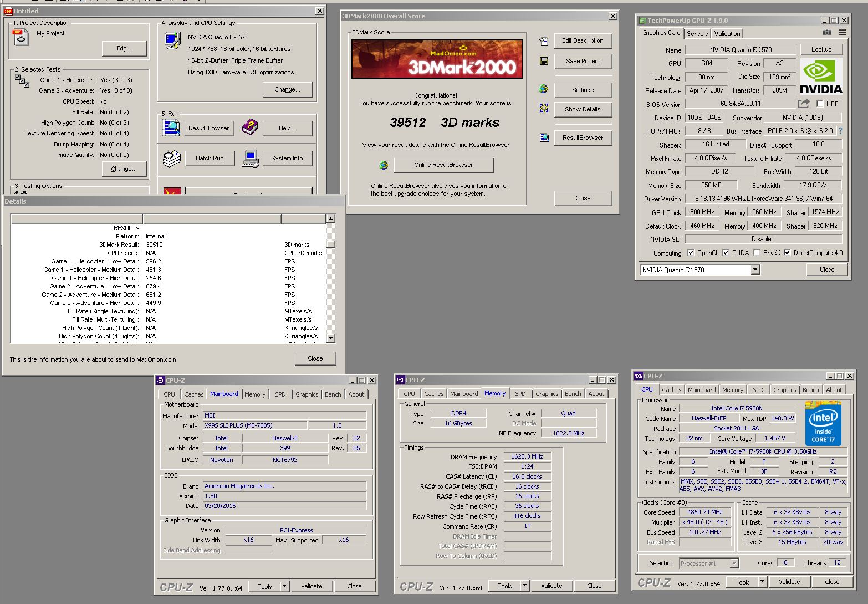868x604 pixels.
Task: Toggle the PhysX checkbox
Action: tap(757, 253)
